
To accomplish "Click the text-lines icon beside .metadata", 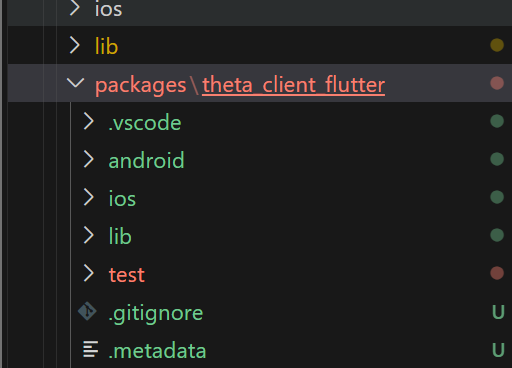I will [90, 349].
